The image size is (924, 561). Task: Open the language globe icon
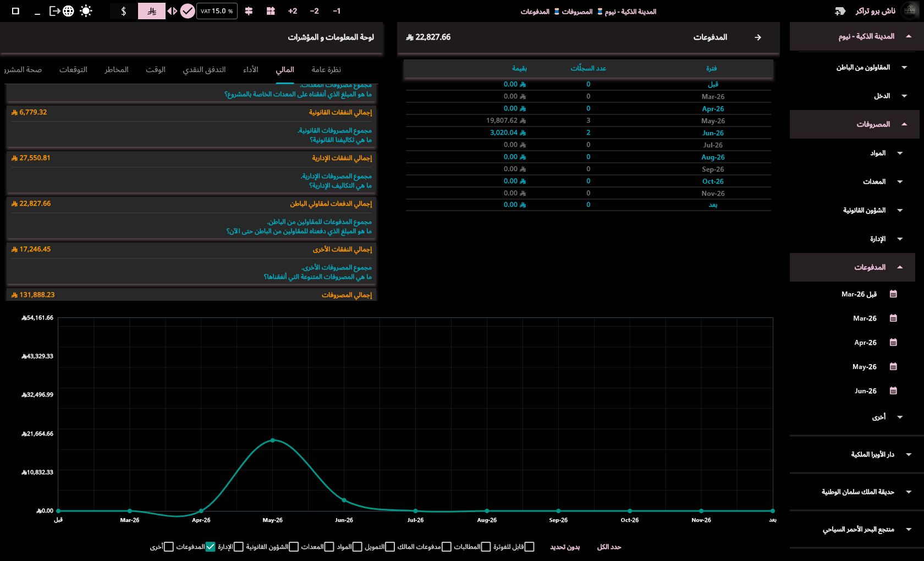click(68, 11)
